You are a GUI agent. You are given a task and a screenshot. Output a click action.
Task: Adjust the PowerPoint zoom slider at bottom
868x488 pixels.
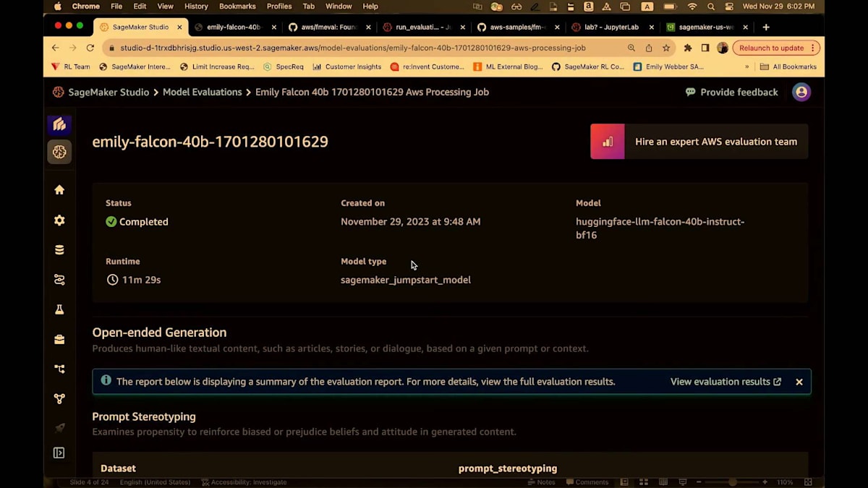click(x=732, y=482)
